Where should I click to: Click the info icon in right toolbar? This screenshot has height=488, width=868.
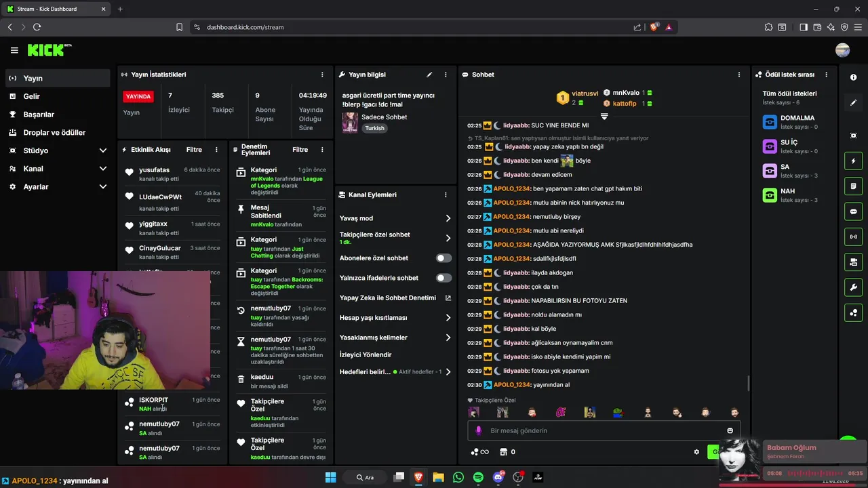click(853, 77)
